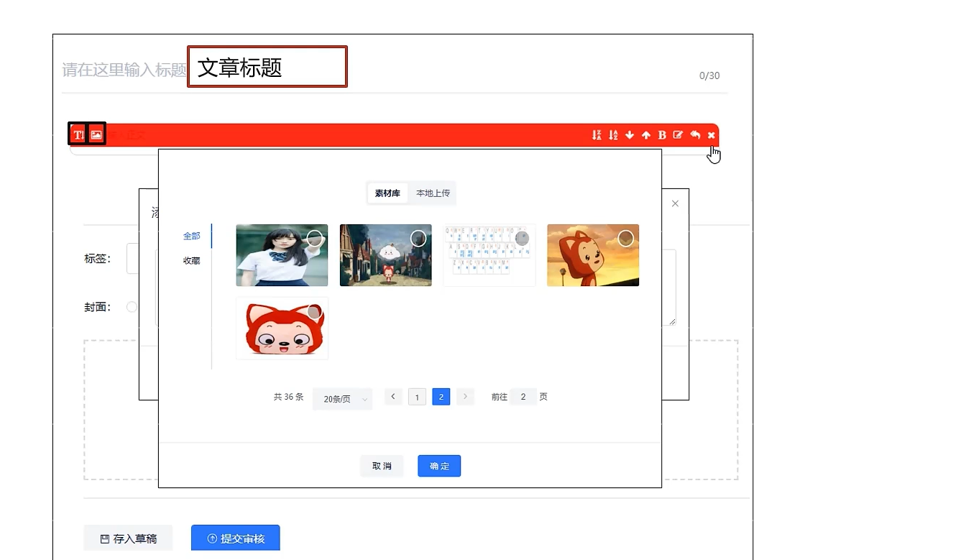Close the dialog behind the image picker

(675, 203)
